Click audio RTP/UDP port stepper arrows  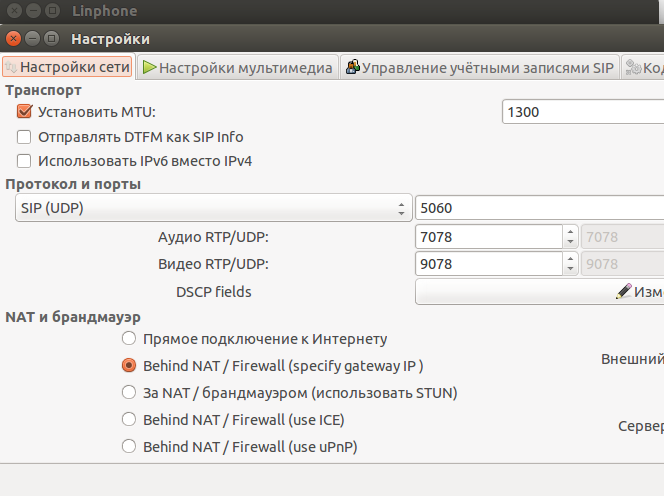pos(571,237)
